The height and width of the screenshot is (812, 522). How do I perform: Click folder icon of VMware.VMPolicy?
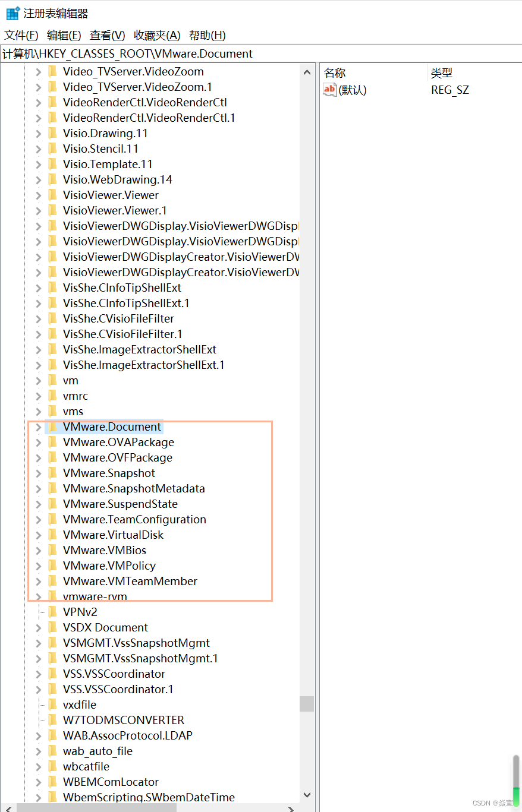tap(52, 566)
